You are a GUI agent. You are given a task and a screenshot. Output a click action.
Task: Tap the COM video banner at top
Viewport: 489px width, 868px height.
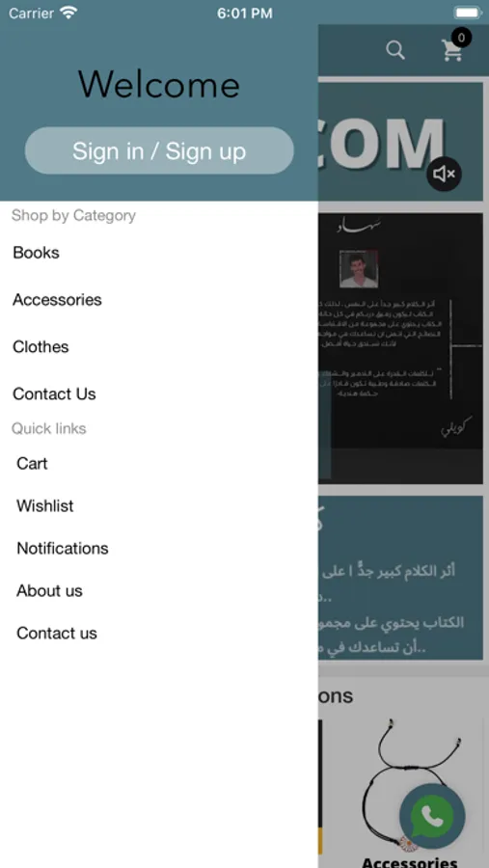(x=400, y=142)
